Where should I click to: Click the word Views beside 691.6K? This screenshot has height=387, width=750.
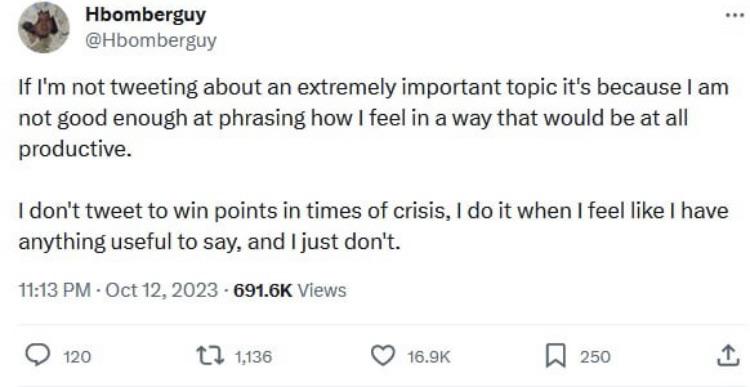(322, 290)
